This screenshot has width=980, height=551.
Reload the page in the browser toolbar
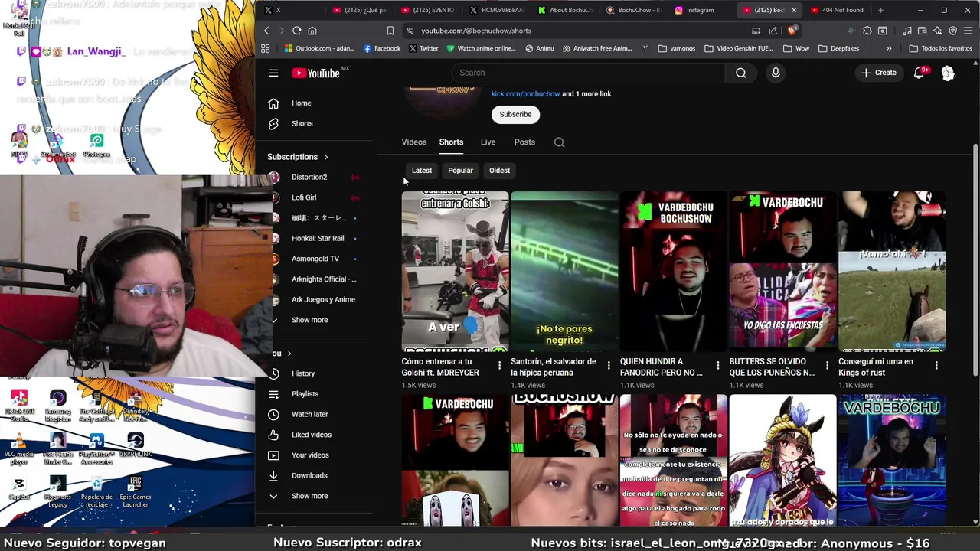pos(297,31)
